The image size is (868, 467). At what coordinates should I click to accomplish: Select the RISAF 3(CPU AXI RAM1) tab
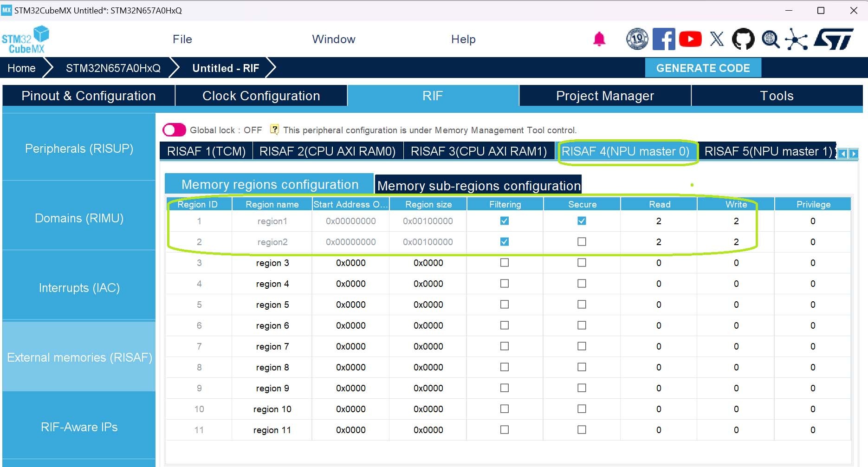pos(479,151)
